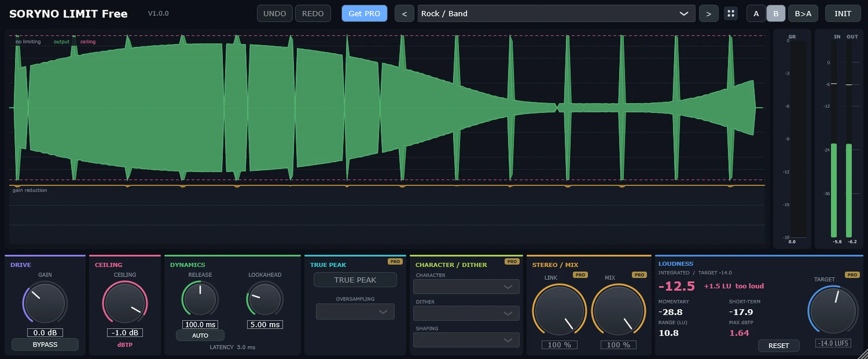Click the short-term value -17.9
The image size is (868, 359).
click(741, 312)
